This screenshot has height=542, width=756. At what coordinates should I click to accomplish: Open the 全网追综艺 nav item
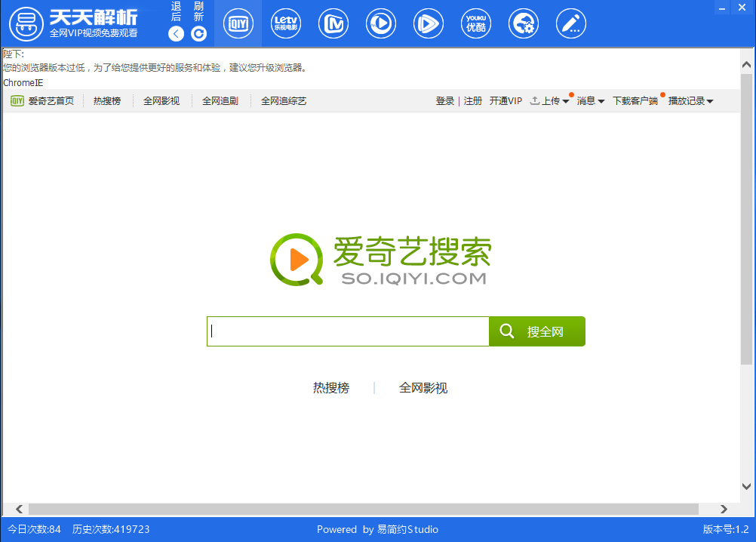click(x=284, y=101)
